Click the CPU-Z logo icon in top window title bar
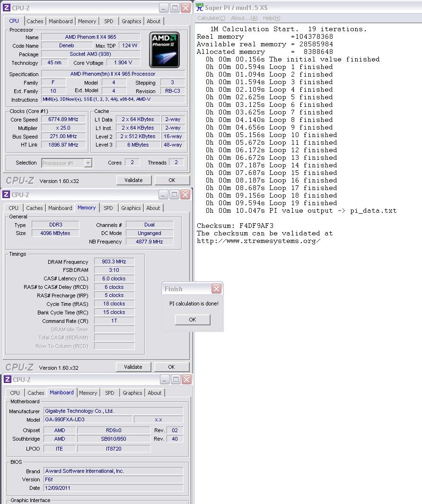The image size is (422, 504). pos(7,8)
